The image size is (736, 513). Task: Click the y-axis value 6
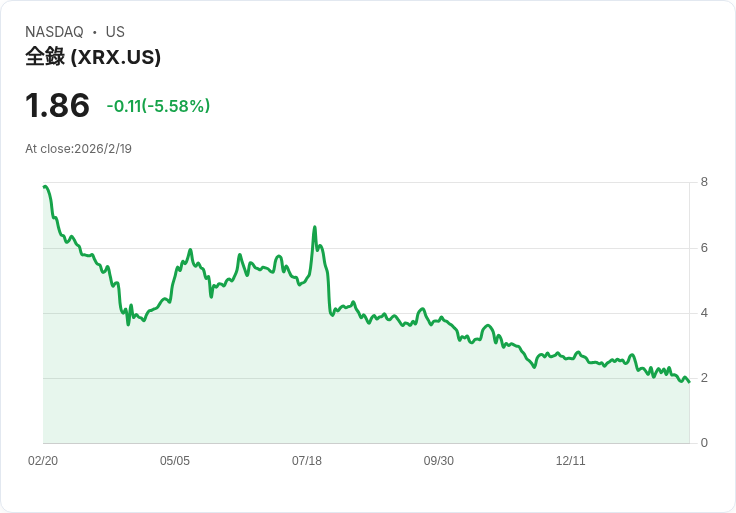[705, 247]
